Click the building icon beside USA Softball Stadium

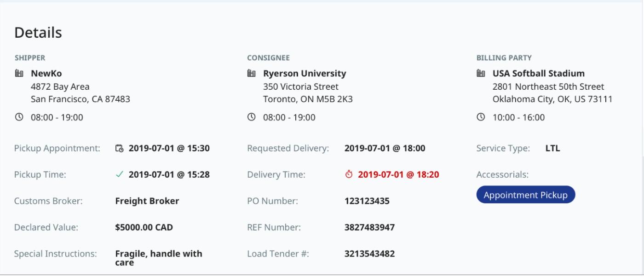(481, 73)
